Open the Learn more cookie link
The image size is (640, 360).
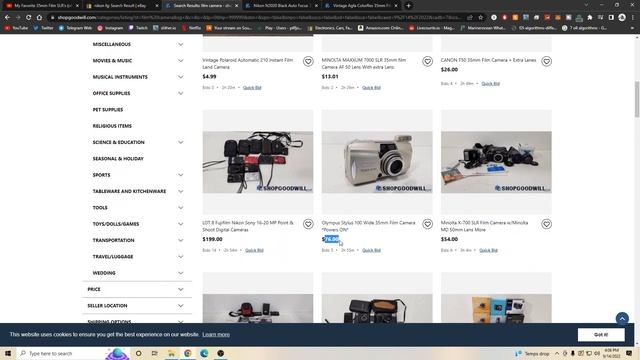tap(216, 335)
